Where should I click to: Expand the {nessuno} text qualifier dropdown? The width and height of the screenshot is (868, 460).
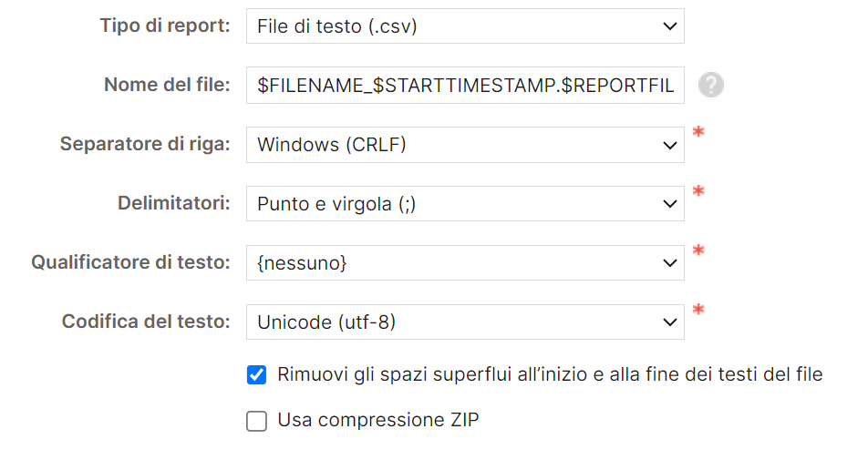pos(465,263)
